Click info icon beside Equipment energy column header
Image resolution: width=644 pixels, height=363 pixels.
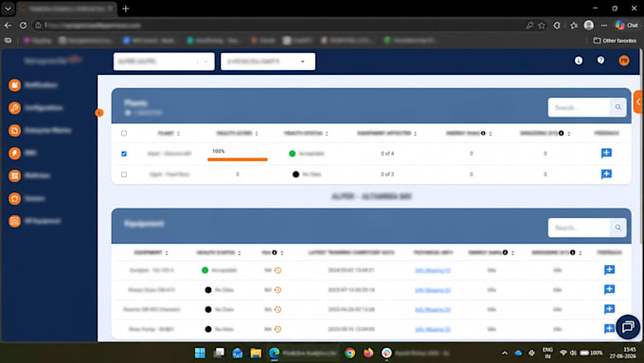tap(505, 252)
